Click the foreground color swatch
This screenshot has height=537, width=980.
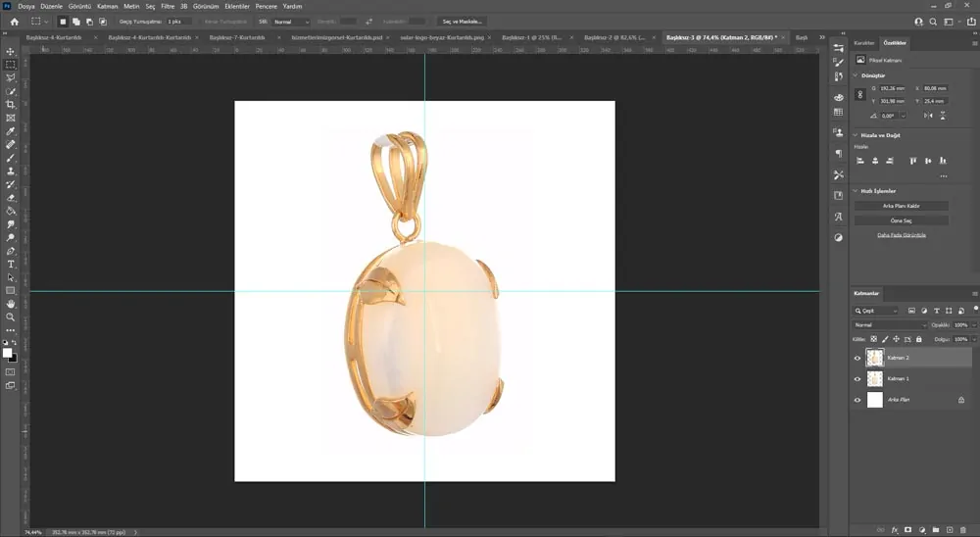coord(8,353)
